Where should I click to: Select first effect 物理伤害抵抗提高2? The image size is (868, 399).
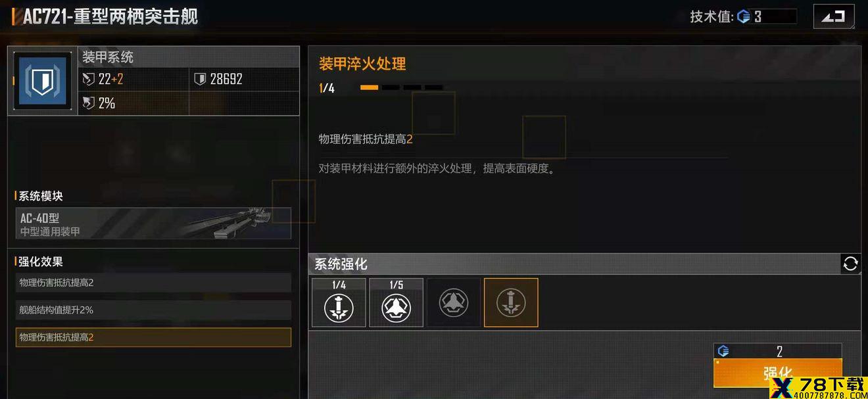[x=153, y=283]
